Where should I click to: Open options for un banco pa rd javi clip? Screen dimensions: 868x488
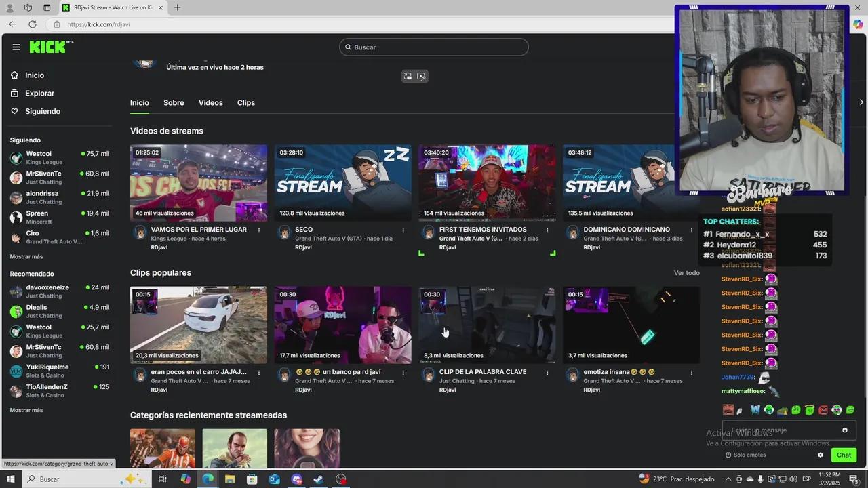pyautogui.click(x=403, y=373)
